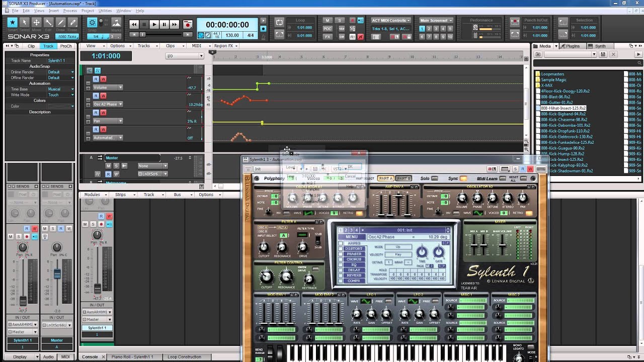This screenshot has width=644, height=362.
Task: Switch to the Erase tool
Action: [x=72, y=23]
